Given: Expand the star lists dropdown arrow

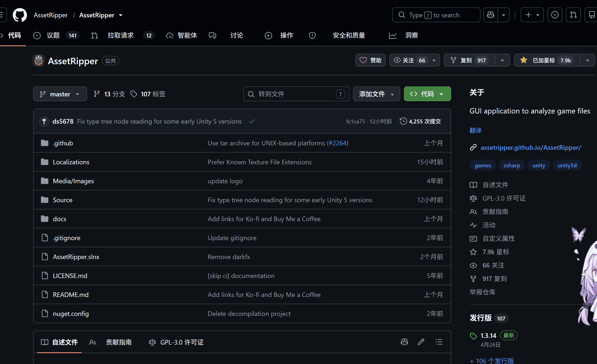Looking at the screenshot, I should 587,60.
